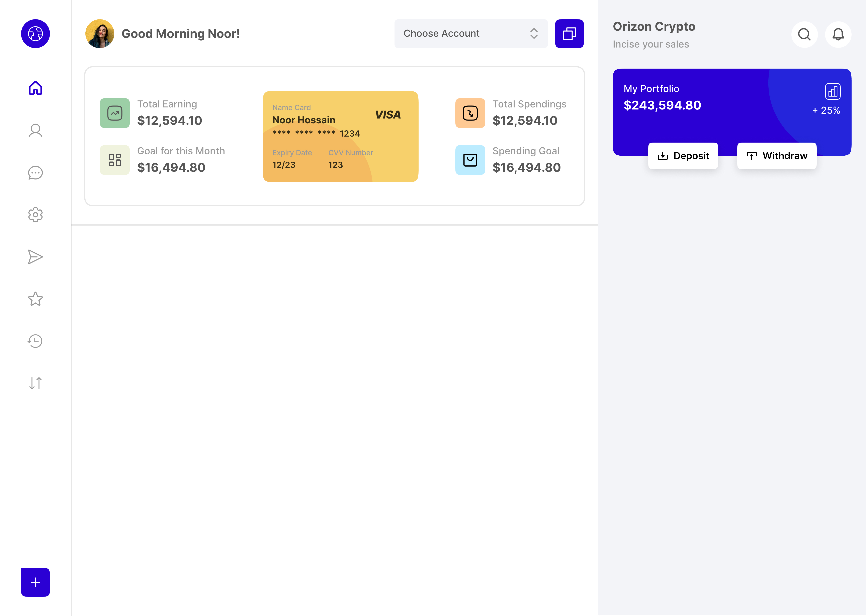Image resolution: width=866 pixels, height=616 pixels.
Task: Open the chat messages sidebar icon
Action: click(35, 173)
